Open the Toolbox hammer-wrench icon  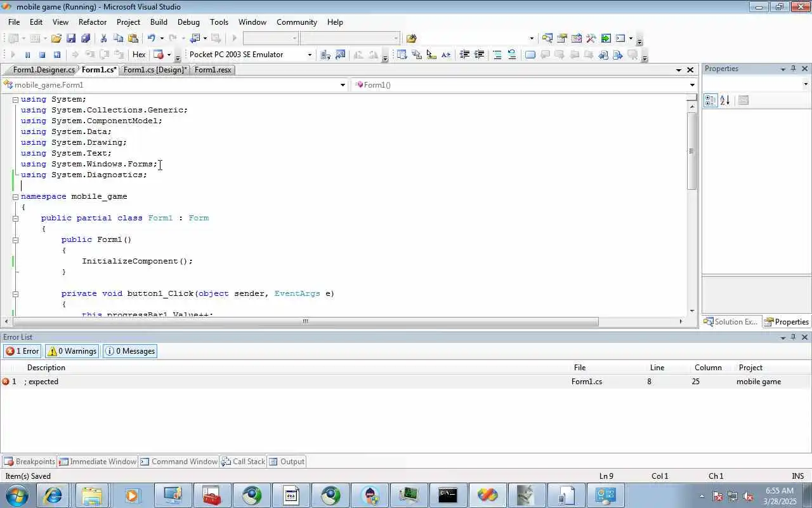click(x=591, y=38)
